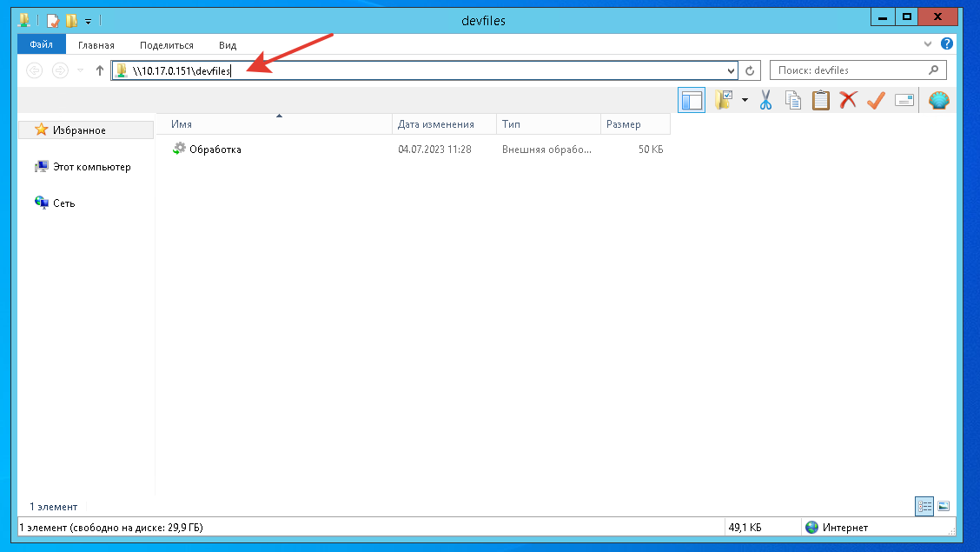The image size is (980, 552).
Task: Switch to details view in bottom corner
Action: [x=924, y=506]
